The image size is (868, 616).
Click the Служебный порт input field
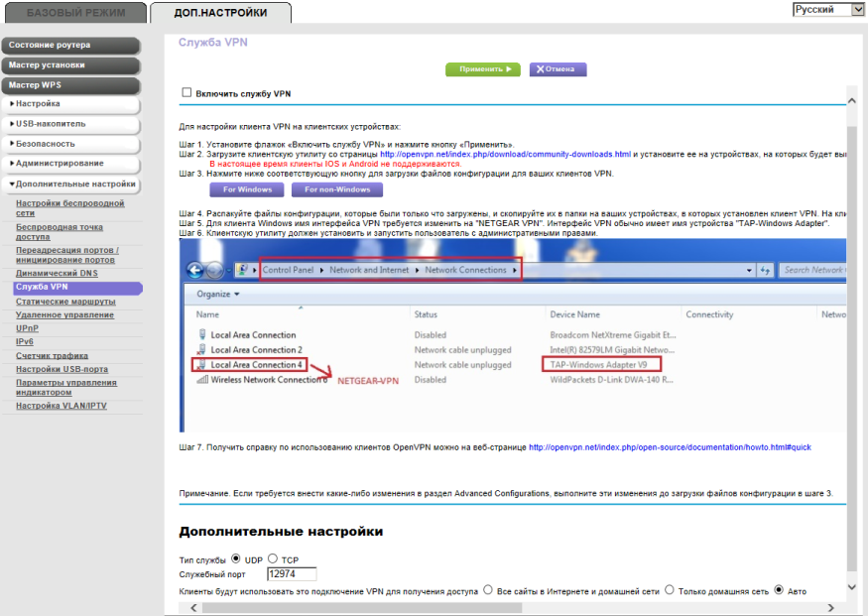click(x=292, y=574)
